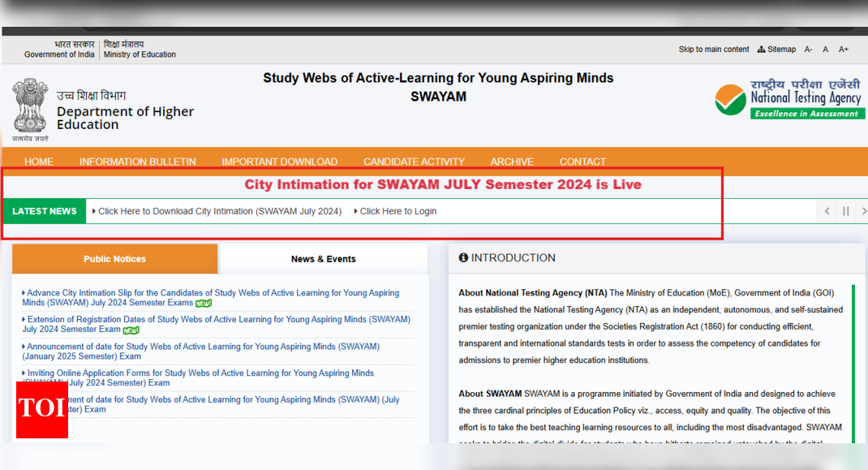Click the info icon beside INTRODUCTION heading
The width and height of the screenshot is (868, 470).
coord(463,257)
